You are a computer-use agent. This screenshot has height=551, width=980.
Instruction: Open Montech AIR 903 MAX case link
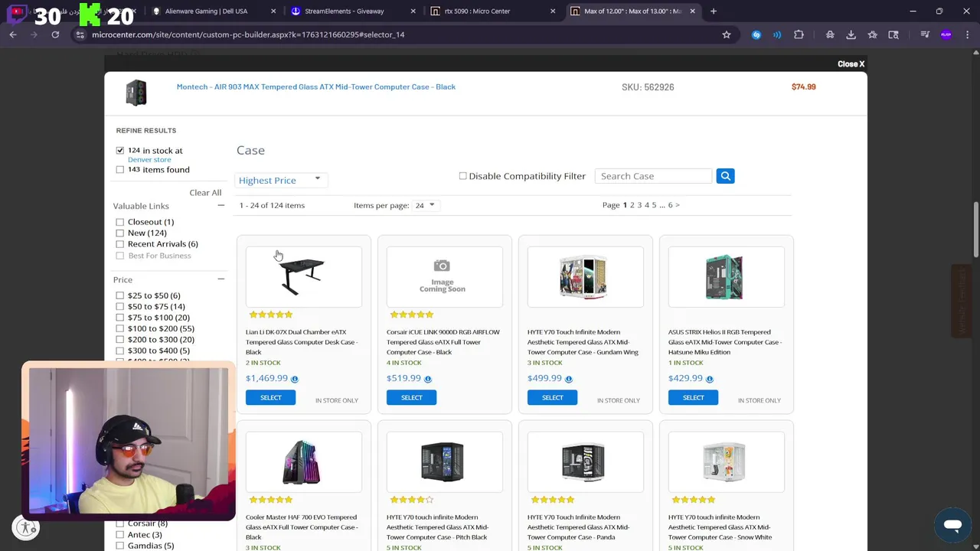pyautogui.click(x=316, y=87)
